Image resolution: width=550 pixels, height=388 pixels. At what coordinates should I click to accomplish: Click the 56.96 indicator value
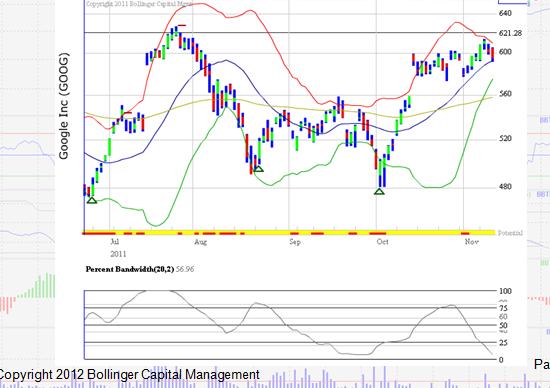pyautogui.click(x=185, y=269)
